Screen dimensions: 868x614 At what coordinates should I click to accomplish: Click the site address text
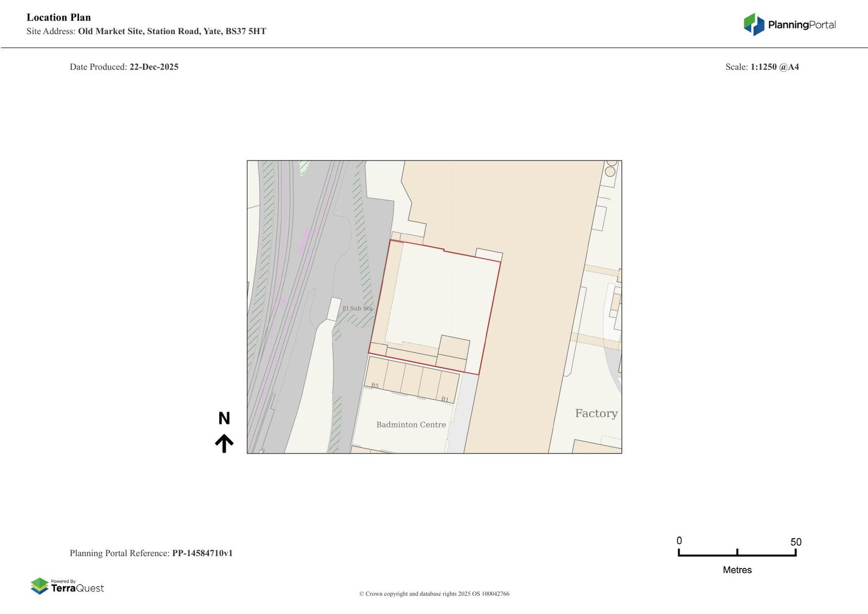[172, 31]
